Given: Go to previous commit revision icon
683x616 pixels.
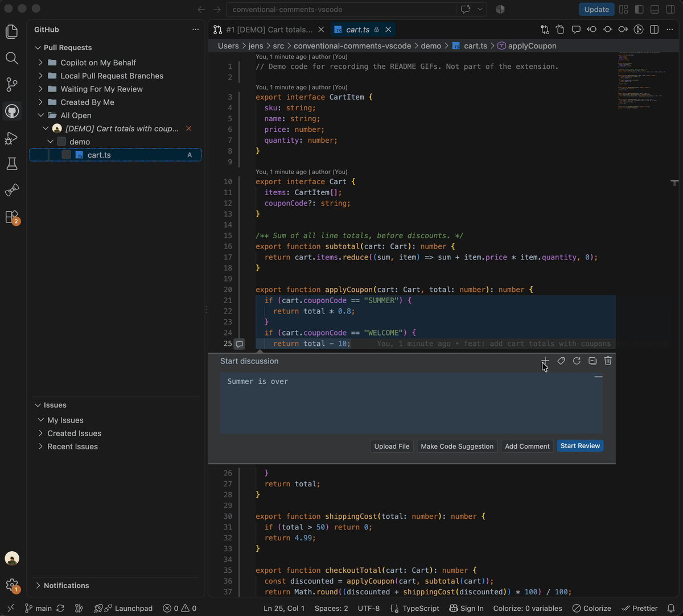Looking at the screenshot, I should coord(592,30).
